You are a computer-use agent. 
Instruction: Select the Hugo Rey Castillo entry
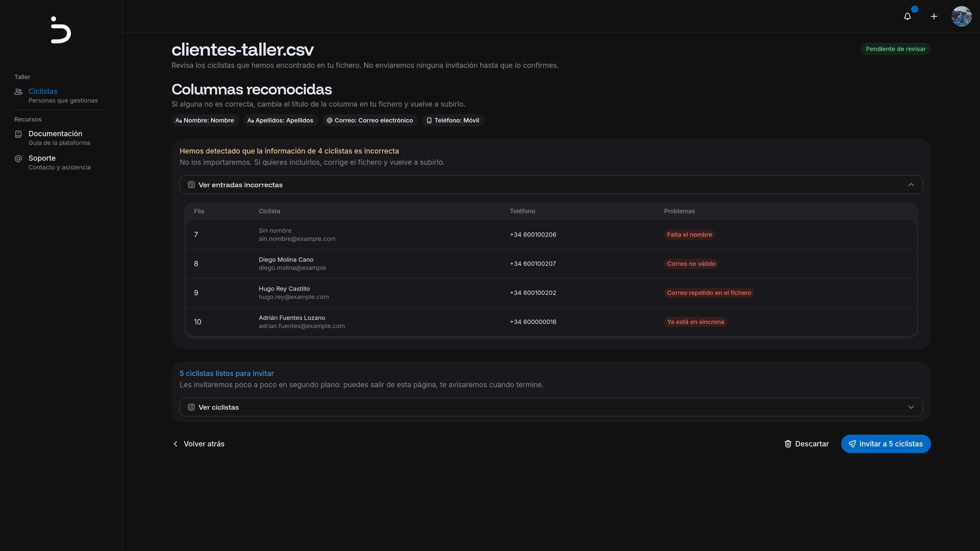click(x=551, y=293)
